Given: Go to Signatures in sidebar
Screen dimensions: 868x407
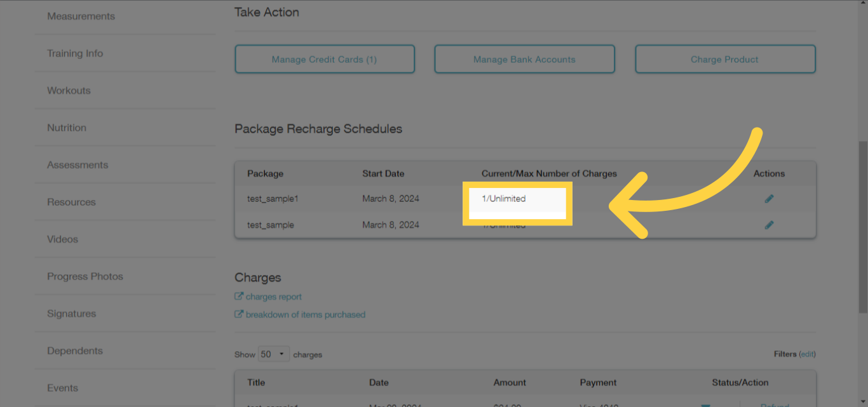Looking at the screenshot, I should (71, 314).
